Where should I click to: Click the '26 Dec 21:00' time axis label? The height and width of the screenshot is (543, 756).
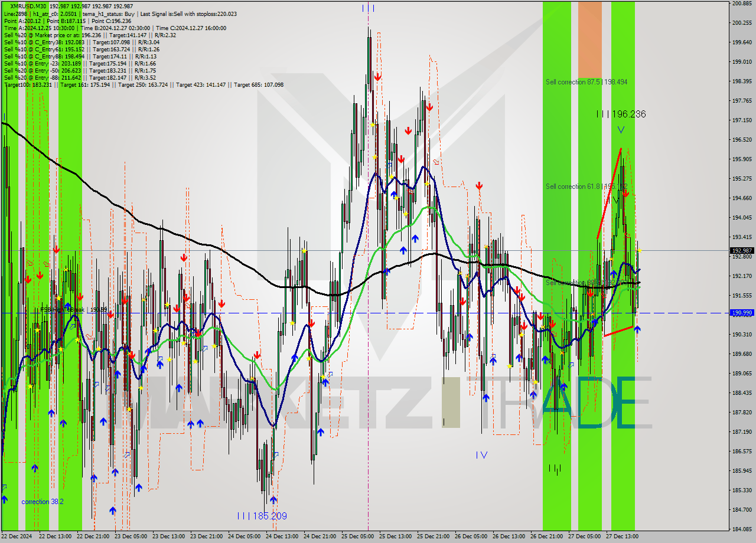[x=546, y=537]
